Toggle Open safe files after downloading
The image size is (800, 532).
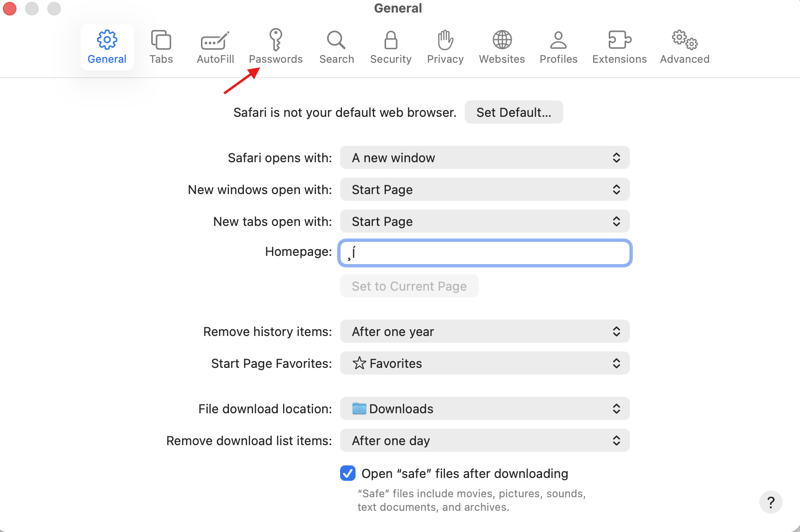(348, 473)
